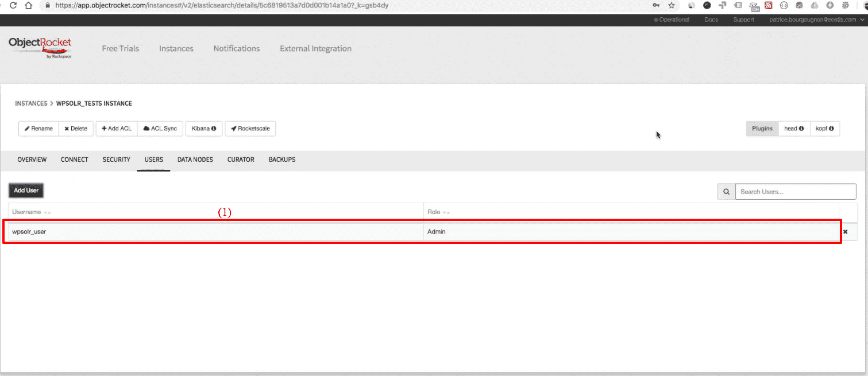868x376 pixels.
Task: Click the wpsolr_user username cell
Action: [216, 232]
